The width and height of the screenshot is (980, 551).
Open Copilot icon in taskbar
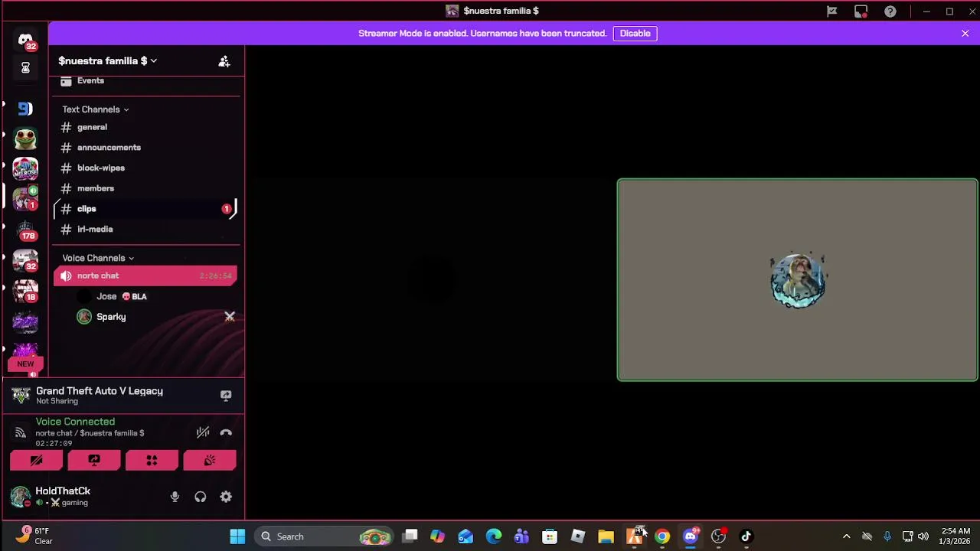[x=437, y=536]
